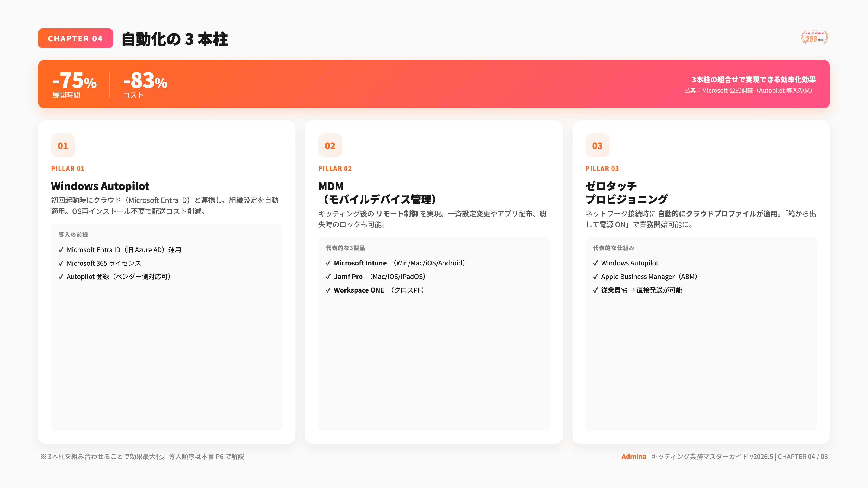Select the title 自動化の 3 本柱
This screenshot has width=868, height=488.
[x=174, y=39]
